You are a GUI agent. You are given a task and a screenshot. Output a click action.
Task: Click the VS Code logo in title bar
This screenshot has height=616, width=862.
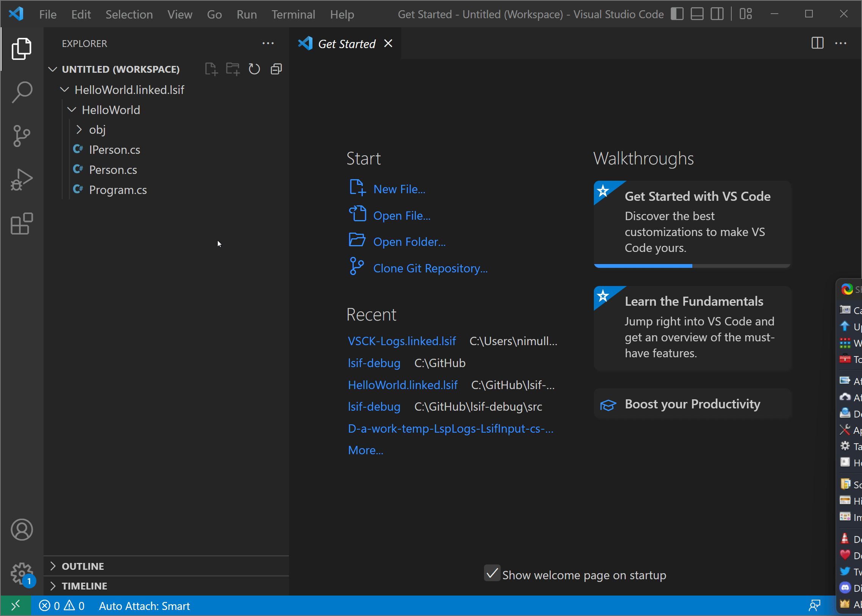click(16, 14)
